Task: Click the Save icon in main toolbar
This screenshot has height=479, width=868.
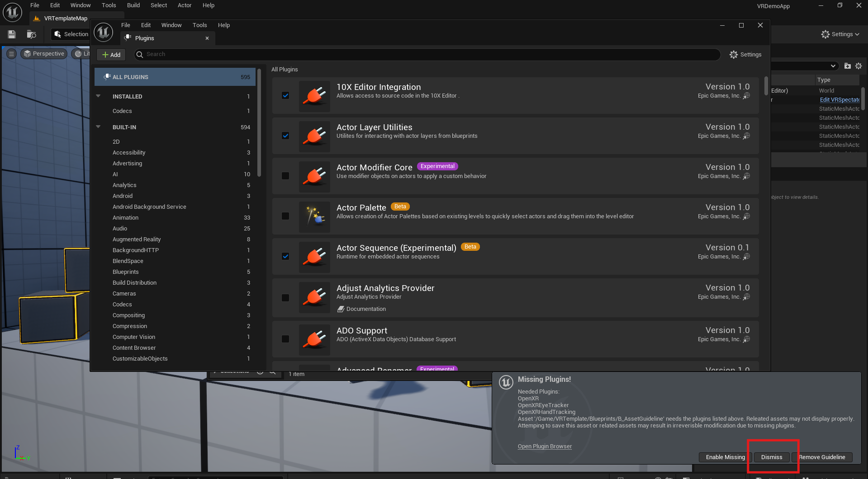Action: click(x=12, y=34)
